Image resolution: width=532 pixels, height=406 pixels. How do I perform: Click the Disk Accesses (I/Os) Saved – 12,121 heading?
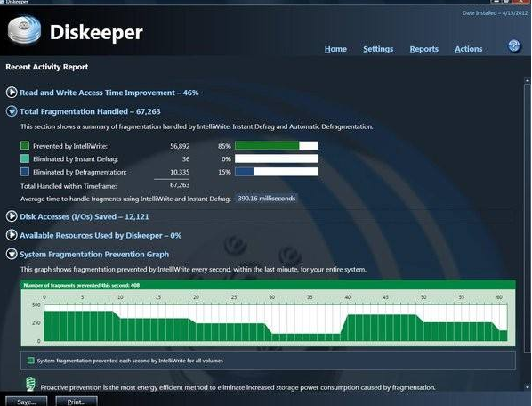(85, 216)
